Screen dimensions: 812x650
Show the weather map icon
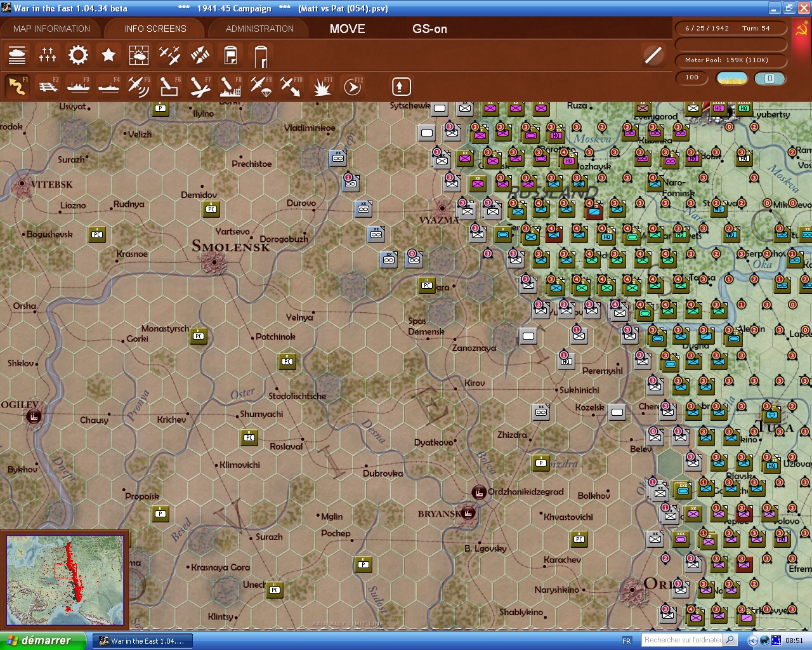click(x=139, y=55)
